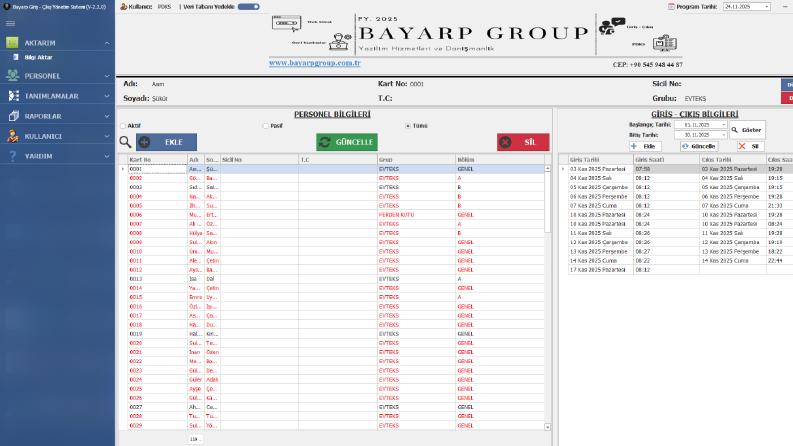Image resolution: width=793 pixels, height=446 pixels.
Task: Click the FERDEN KUTU group cell
Action: [x=416, y=215]
